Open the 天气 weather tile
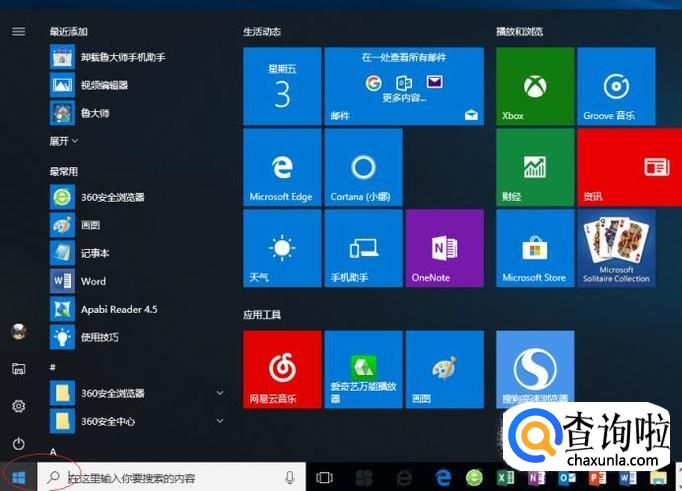 point(282,248)
